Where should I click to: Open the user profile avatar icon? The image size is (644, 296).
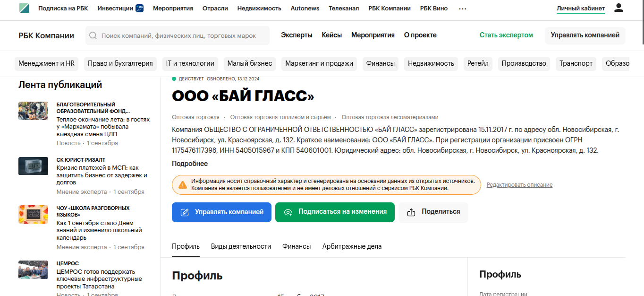619,8
